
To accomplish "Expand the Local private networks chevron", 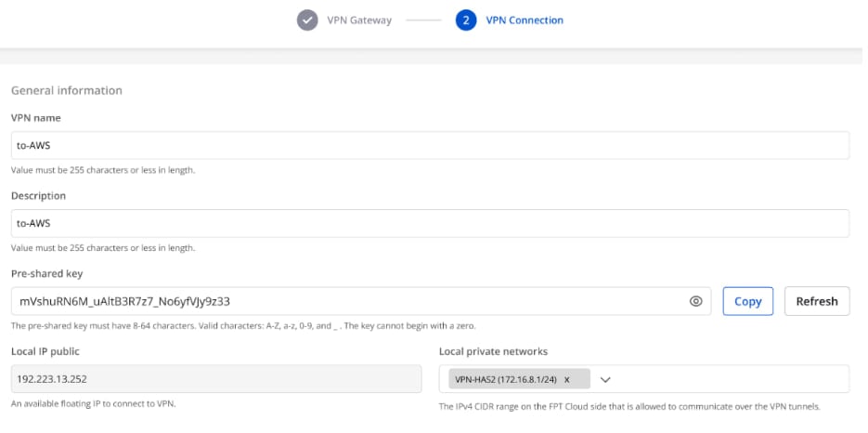I will [x=605, y=379].
